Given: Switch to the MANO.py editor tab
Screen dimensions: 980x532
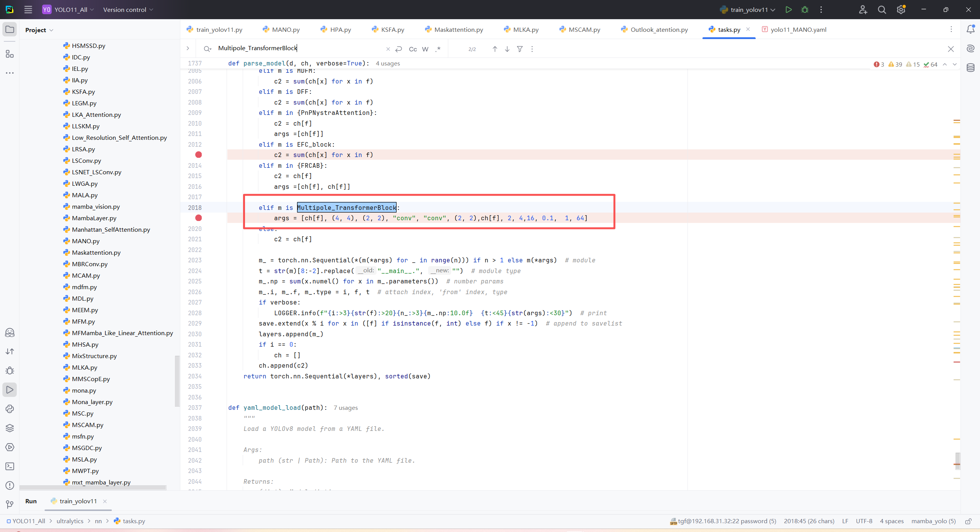Looking at the screenshot, I should tap(285, 29).
